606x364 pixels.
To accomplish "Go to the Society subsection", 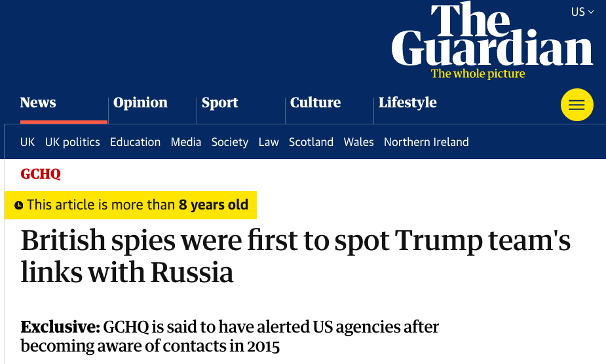I will (x=229, y=142).
